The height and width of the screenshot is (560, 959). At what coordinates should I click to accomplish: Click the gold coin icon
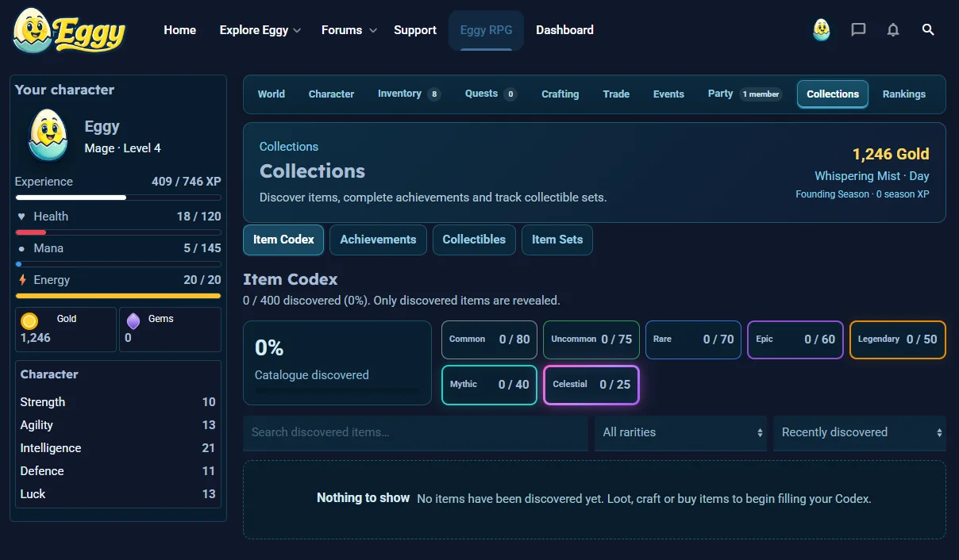coord(29,320)
